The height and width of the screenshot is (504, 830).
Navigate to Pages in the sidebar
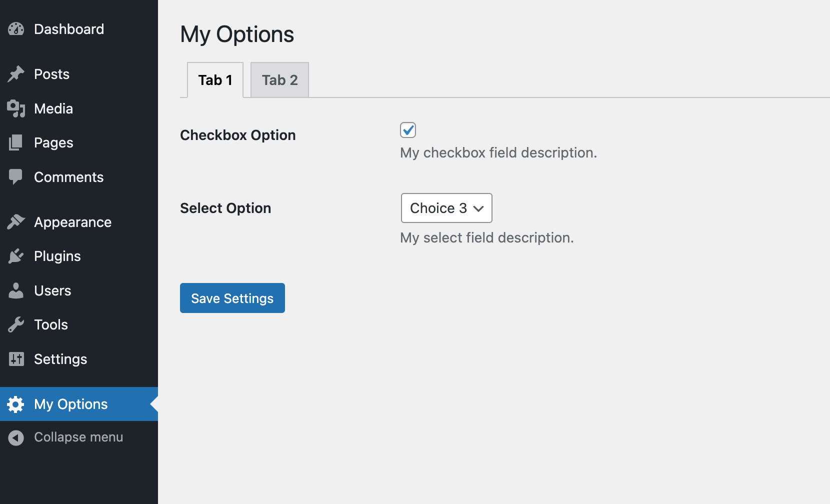pyautogui.click(x=53, y=142)
